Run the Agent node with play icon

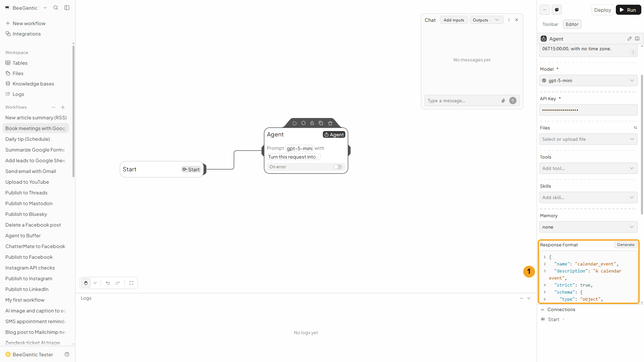(x=294, y=123)
